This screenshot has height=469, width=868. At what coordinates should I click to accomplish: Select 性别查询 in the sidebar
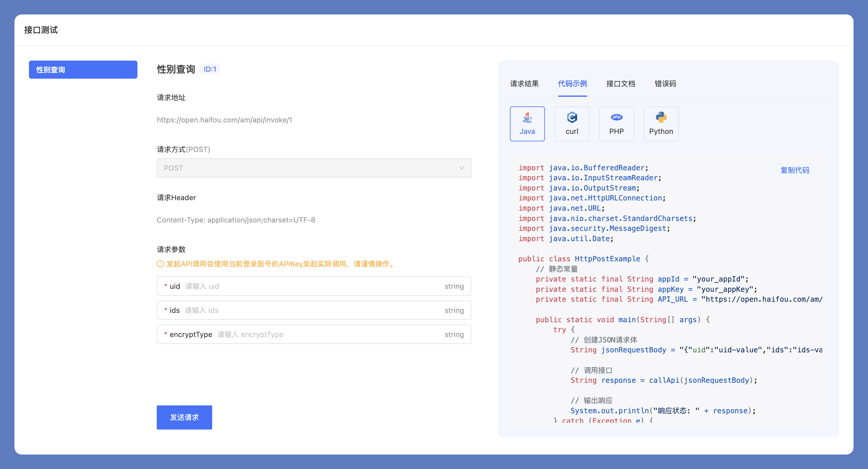point(83,70)
